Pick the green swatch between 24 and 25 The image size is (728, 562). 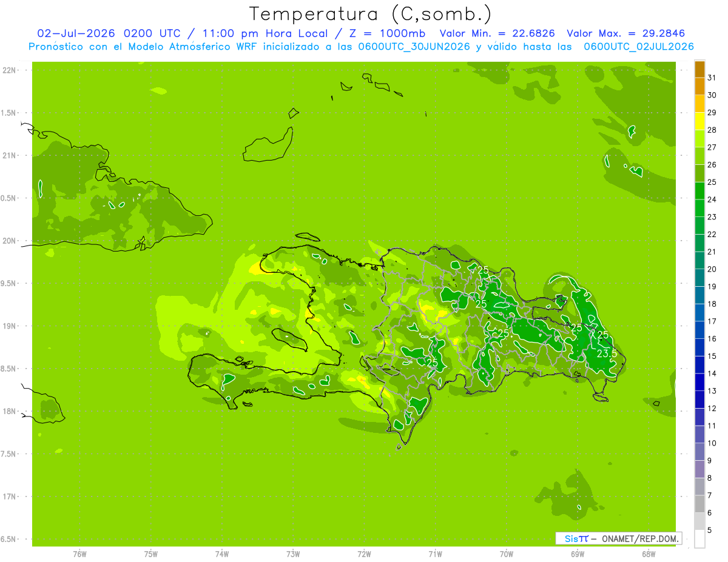[699, 191]
